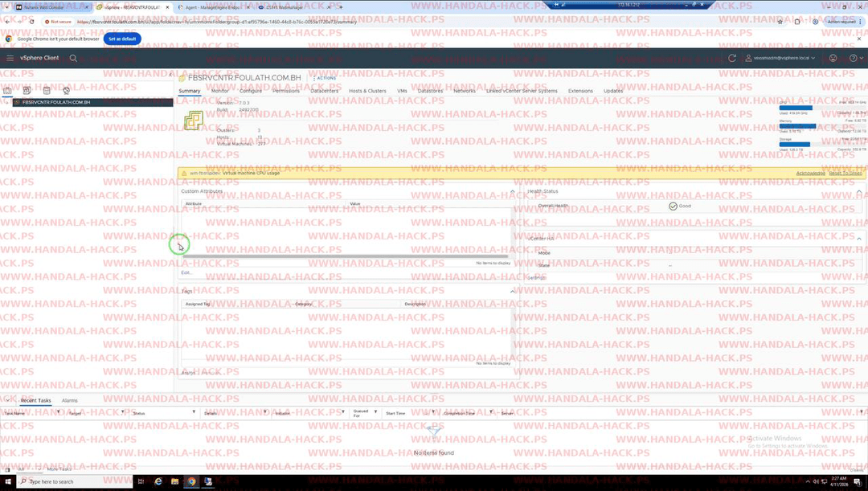This screenshot has height=491, width=868.
Task: Click the Memory usage bar
Action: (821, 126)
